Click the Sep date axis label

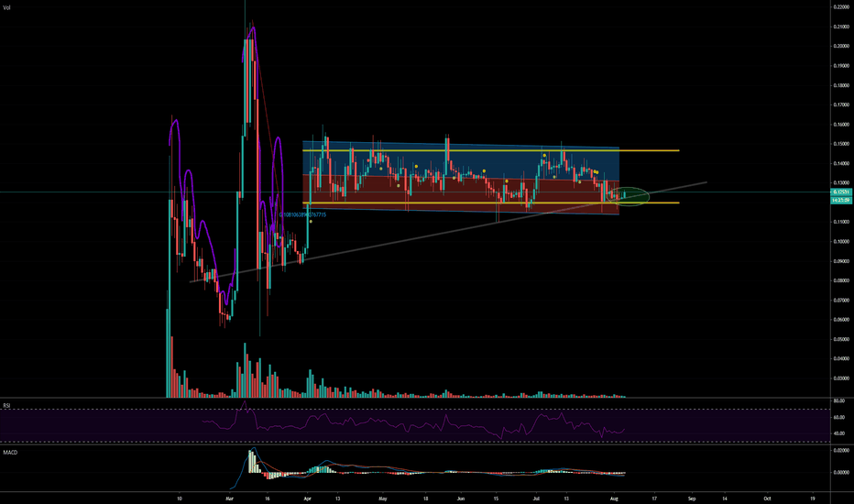tap(692, 499)
